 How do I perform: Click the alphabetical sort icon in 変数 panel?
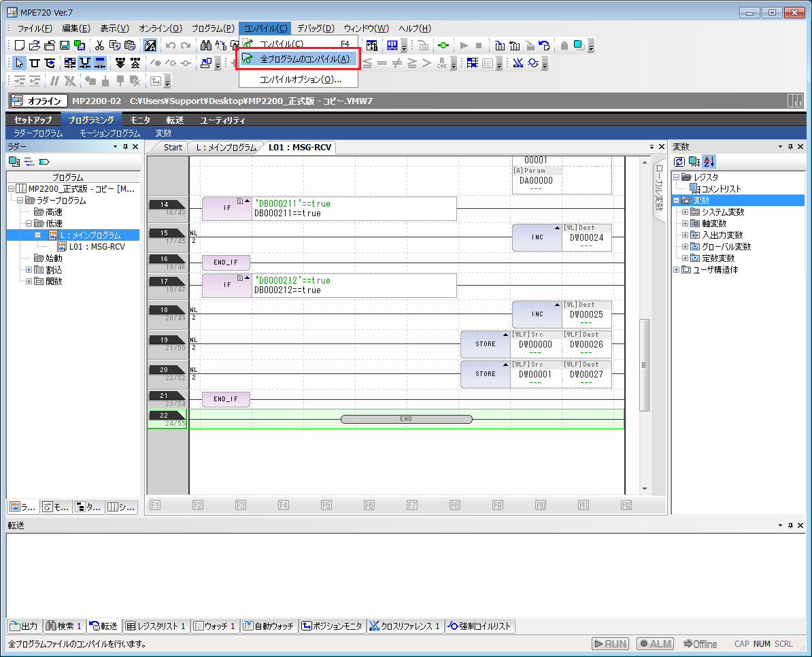tap(709, 161)
